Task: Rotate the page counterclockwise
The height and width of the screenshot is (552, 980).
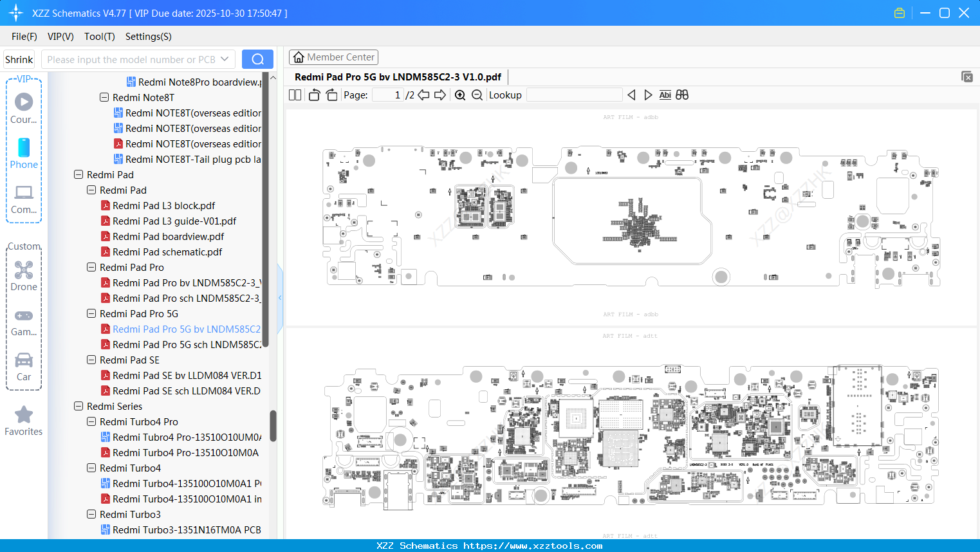Action: point(315,95)
